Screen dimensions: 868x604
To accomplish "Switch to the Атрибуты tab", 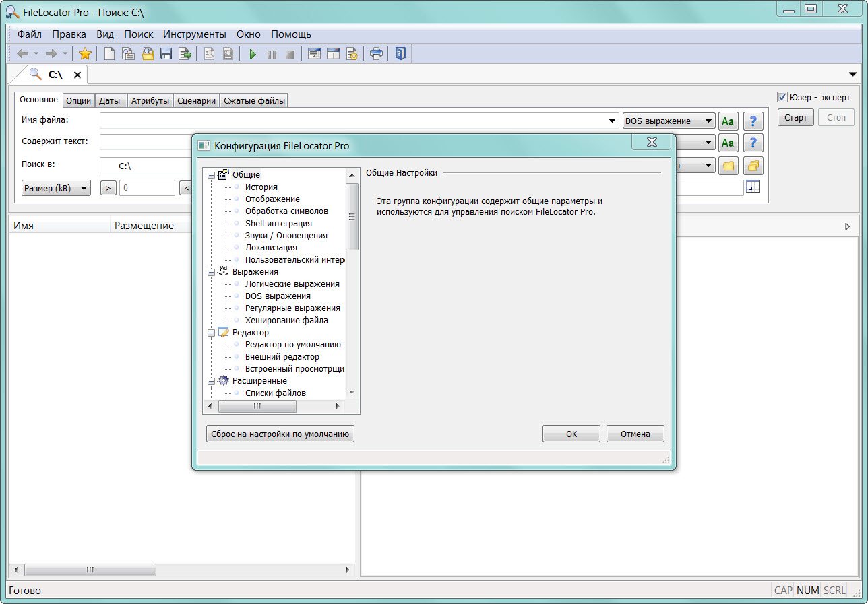I will pyautogui.click(x=150, y=100).
